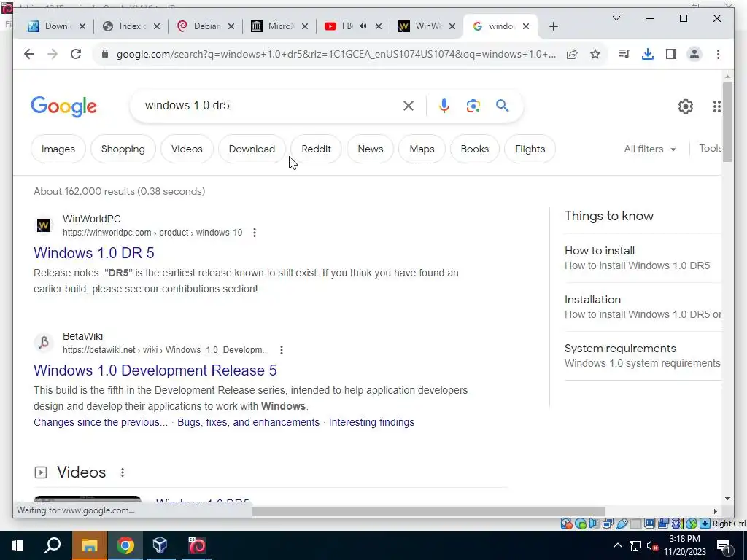Filter results by Maps

click(x=422, y=149)
